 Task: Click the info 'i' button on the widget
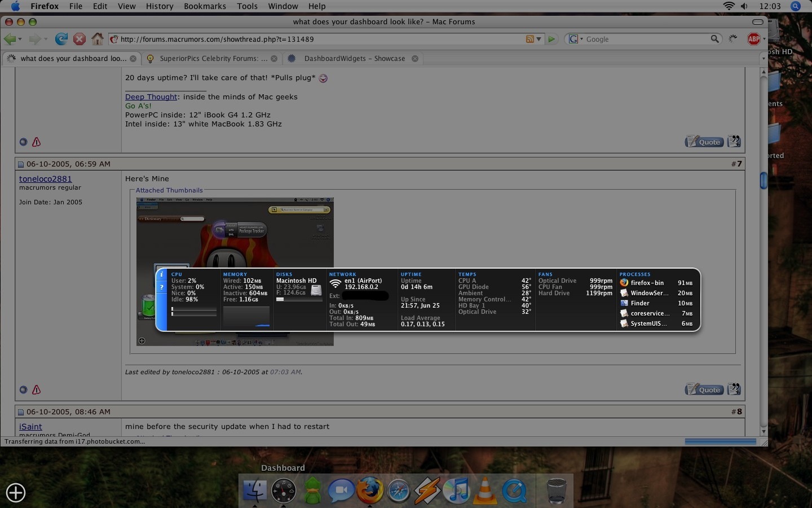coord(162,274)
